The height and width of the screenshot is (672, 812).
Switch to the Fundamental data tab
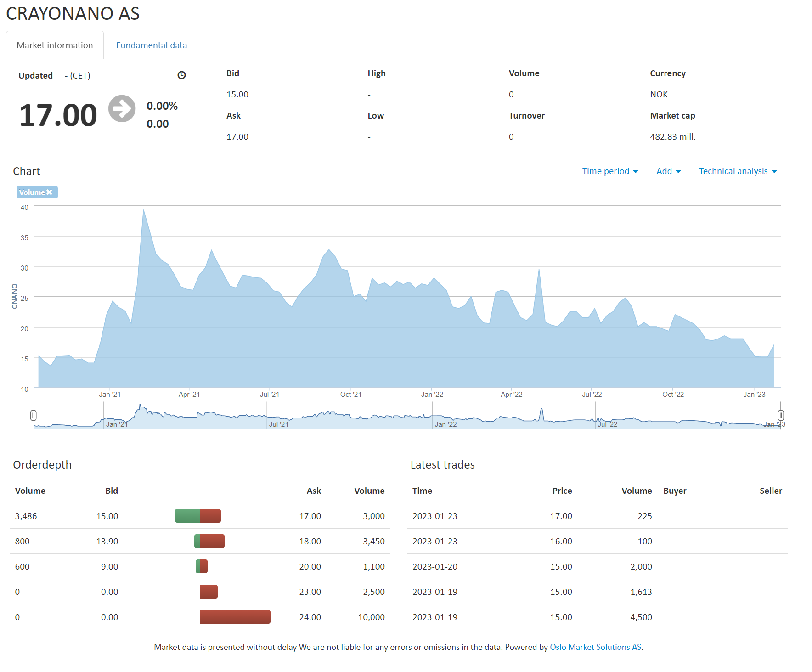click(152, 45)
